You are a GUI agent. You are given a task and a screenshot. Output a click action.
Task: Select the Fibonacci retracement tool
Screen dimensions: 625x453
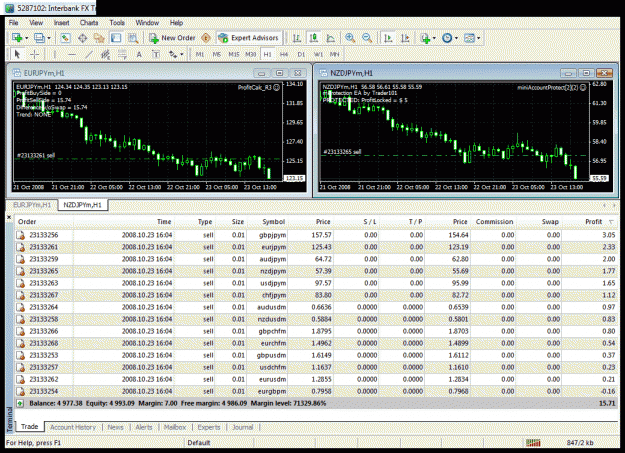pyautogui.click(x=122, y=54)
